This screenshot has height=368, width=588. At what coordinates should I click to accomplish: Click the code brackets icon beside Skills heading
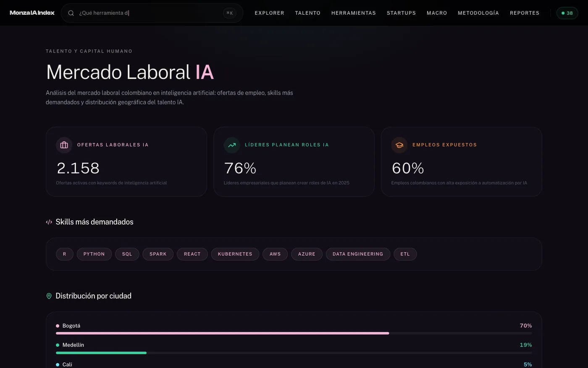[49, 222]
